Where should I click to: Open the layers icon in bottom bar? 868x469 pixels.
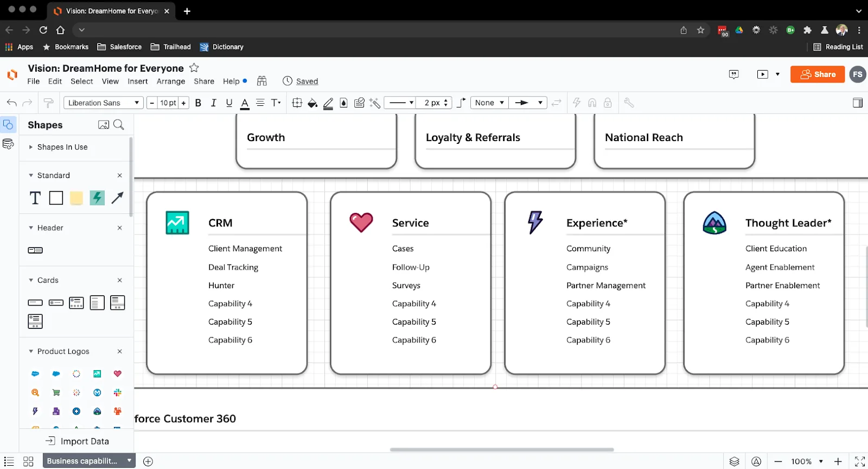[735, 461]
